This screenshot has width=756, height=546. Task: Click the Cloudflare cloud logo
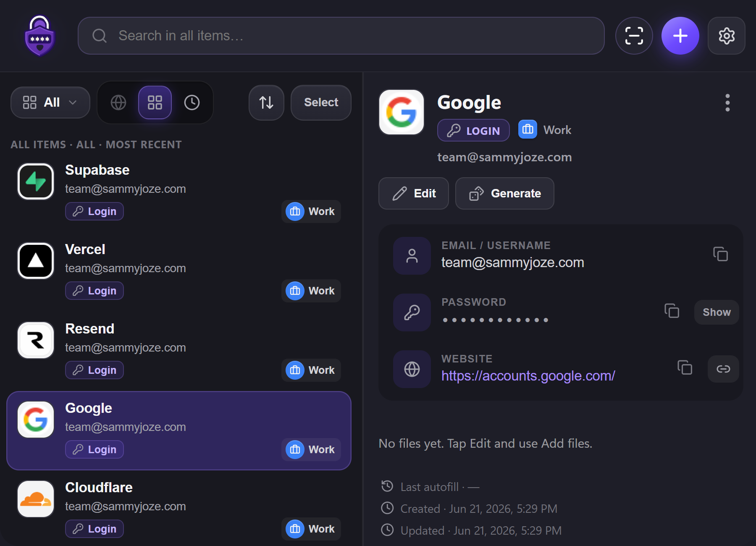[x=36, y=499]
